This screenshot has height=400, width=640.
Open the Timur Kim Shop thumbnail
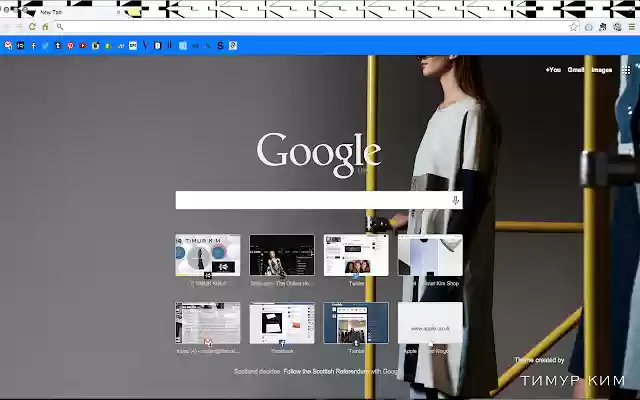430,255
